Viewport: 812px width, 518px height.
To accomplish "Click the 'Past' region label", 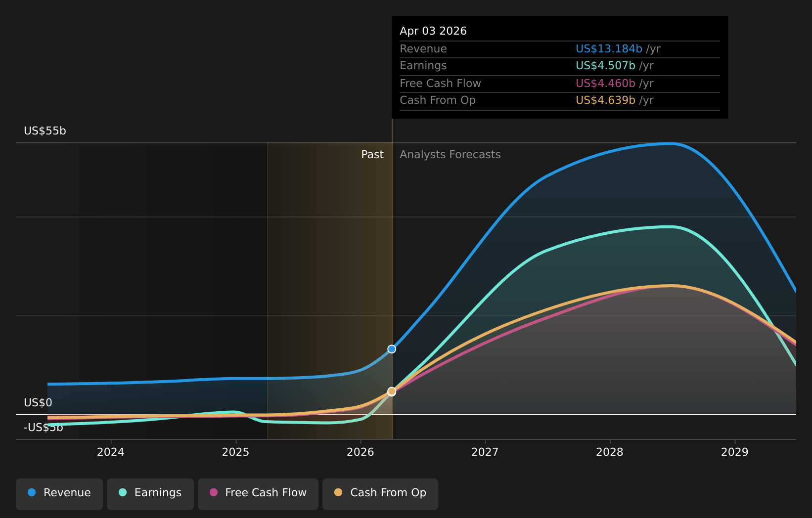I will point(372,155).
